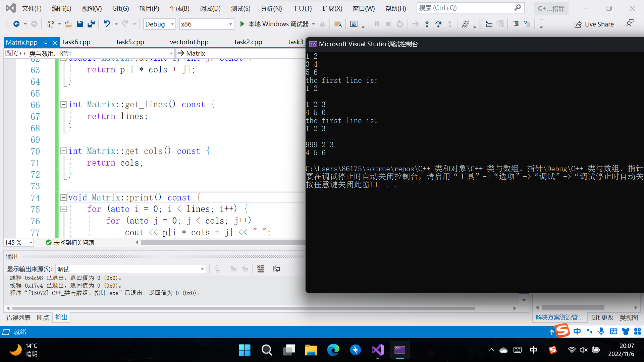Open the Debug configuration dropdown

coord(172,24)
